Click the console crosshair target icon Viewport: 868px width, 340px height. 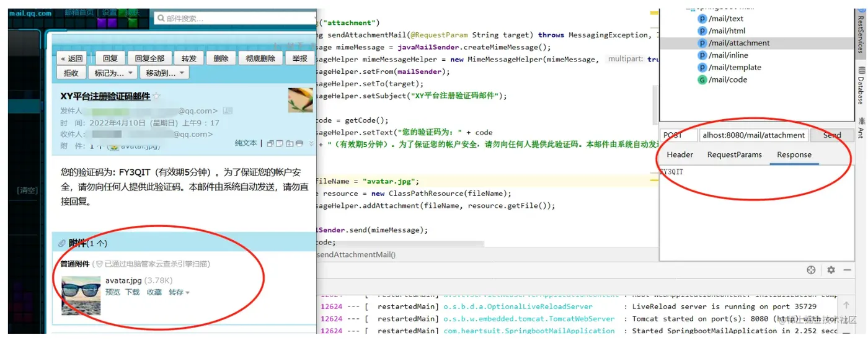[811, 270]
